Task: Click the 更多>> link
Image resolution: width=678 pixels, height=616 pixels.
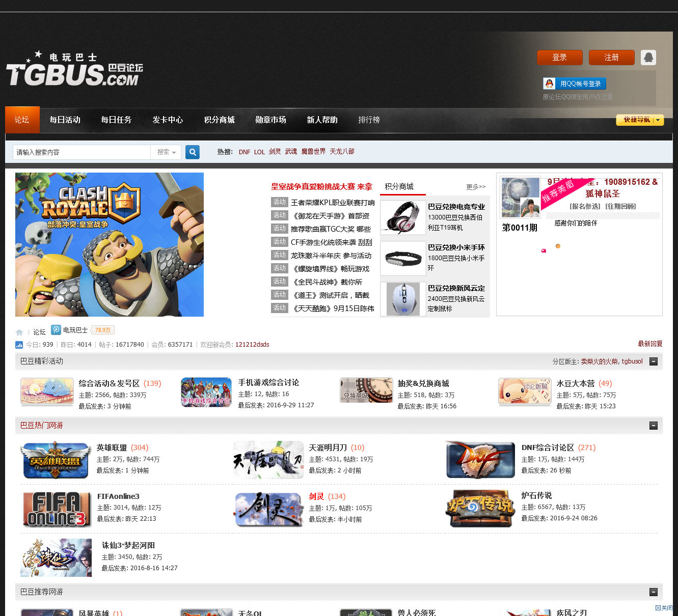Action: 476,187
